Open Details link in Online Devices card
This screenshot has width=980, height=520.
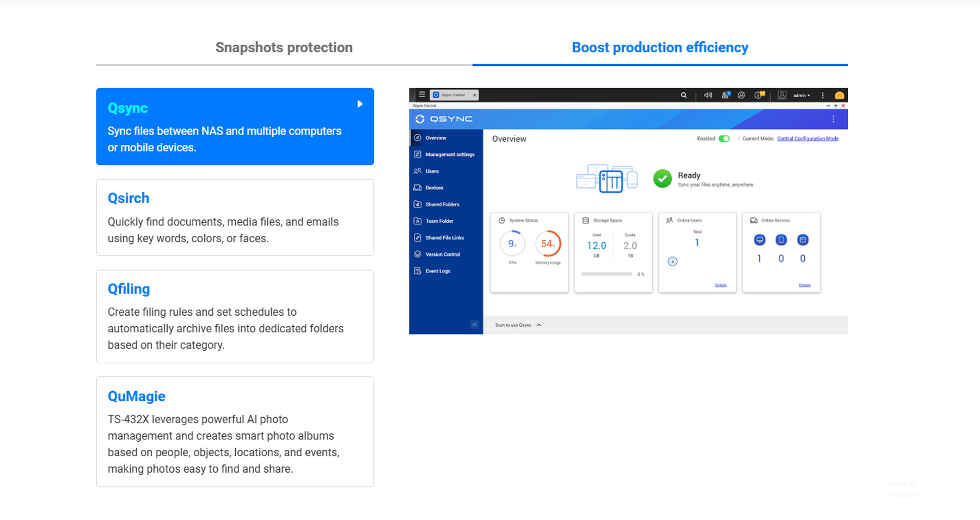click(804, 285)
